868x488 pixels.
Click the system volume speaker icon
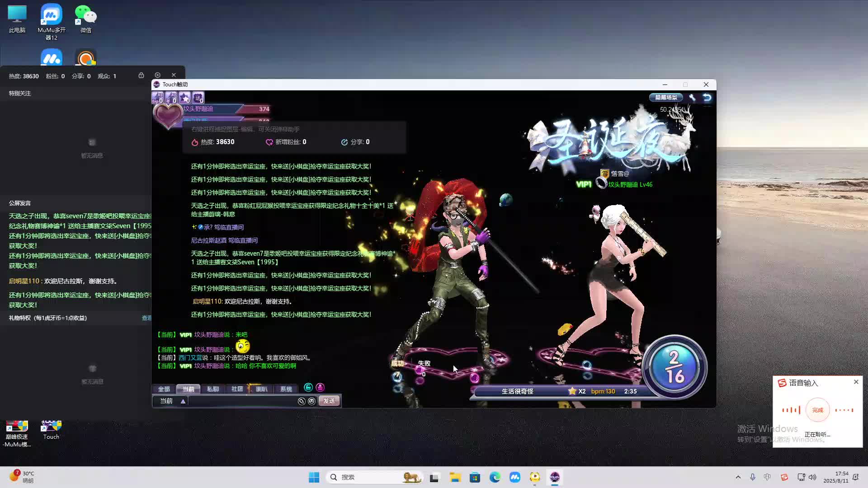coord(812,477)
